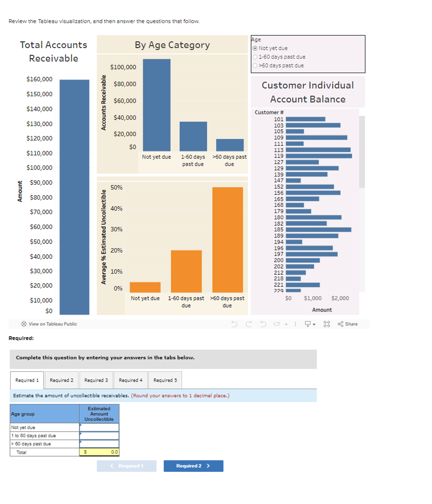
Task: Click customer 147 balance bar
Action: [293, 180]
